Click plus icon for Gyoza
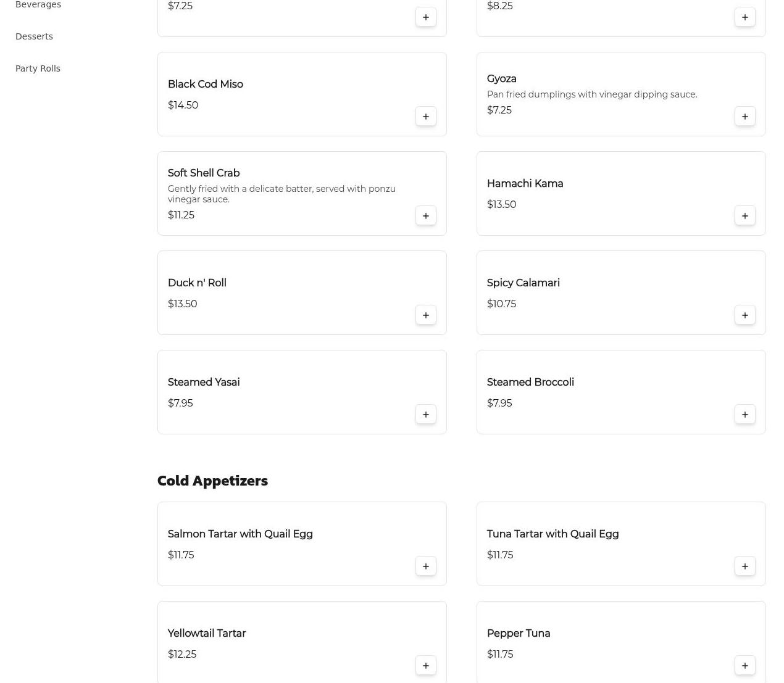 [744, 117]
